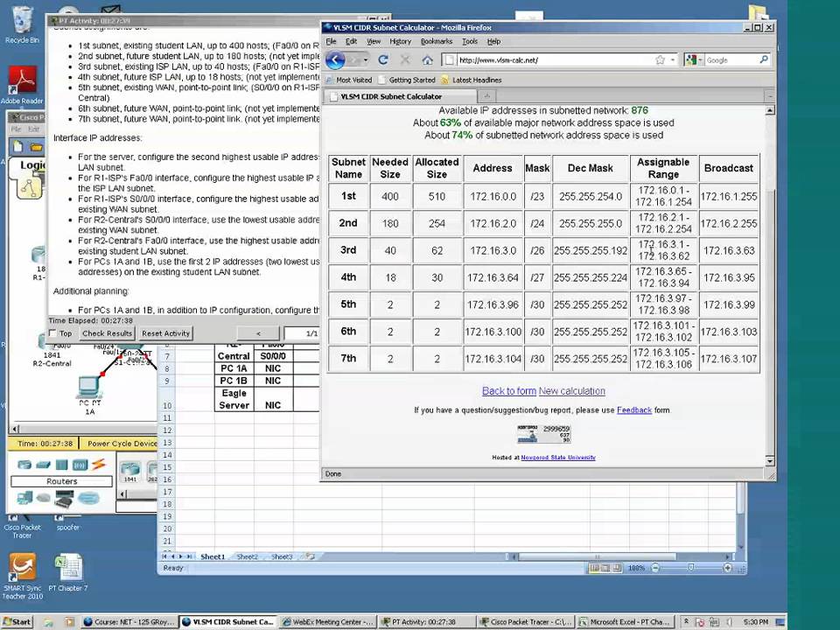The width and height of the screenshot is (840, 630).
Task: Reload the VLSM calculator page
Action: click(x=382, y=60)
